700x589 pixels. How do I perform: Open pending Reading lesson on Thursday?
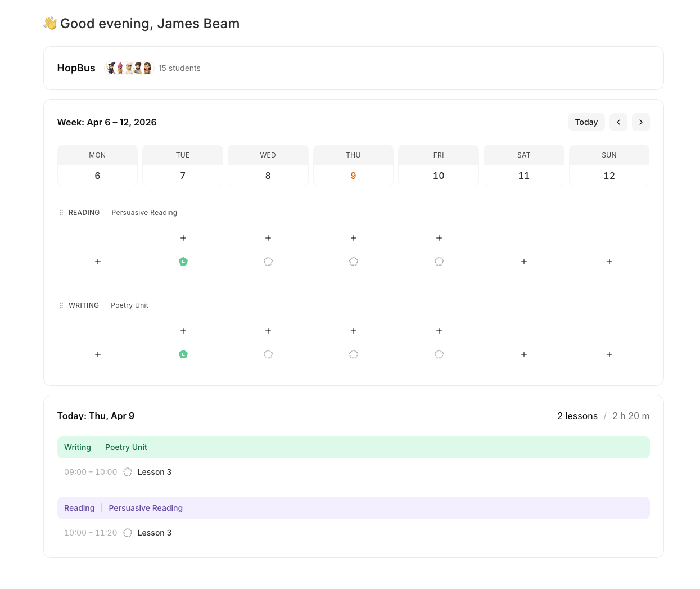tap(354, 262)
